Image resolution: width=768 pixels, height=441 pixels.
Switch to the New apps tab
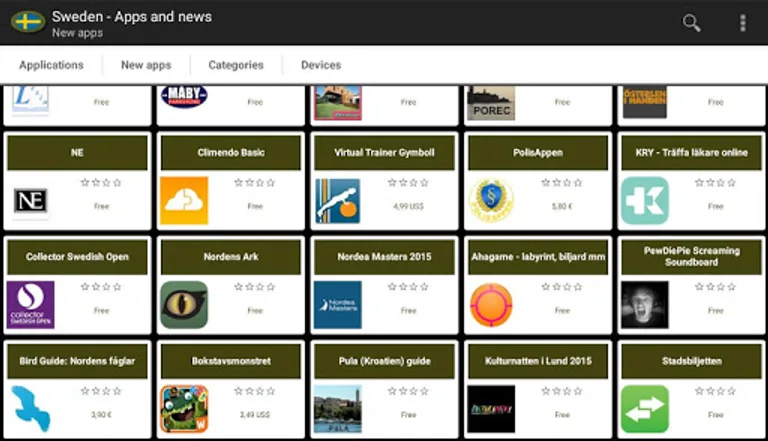[x=146, y=65]
